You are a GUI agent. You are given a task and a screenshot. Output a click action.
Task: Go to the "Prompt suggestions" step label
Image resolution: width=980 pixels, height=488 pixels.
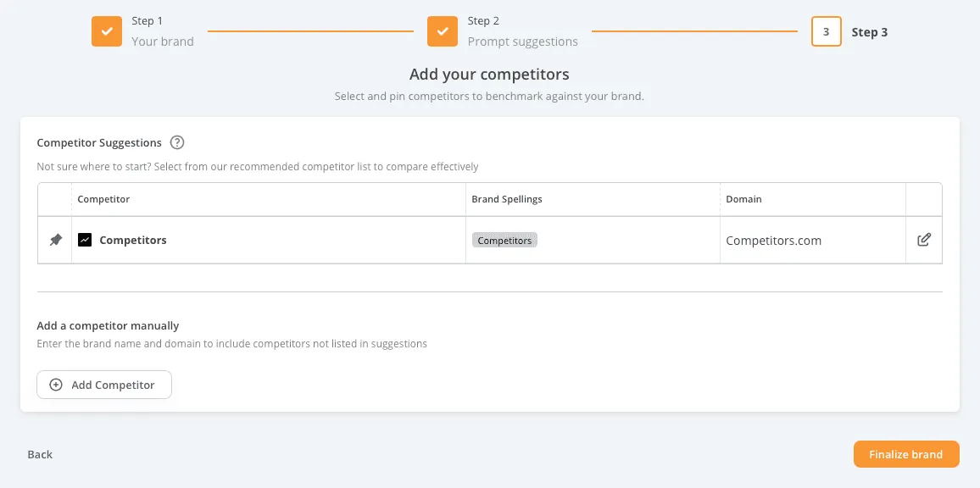click(522, 42)
